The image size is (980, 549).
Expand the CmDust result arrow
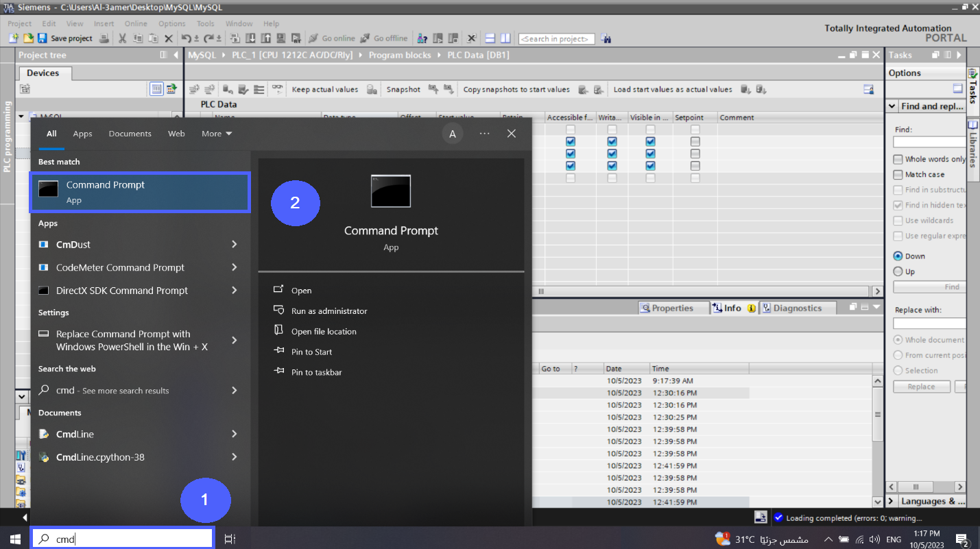coord(235,245)
